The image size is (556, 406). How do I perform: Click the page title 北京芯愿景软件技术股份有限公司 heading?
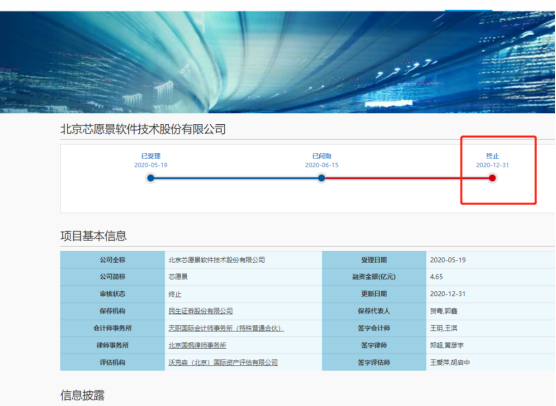pyautogui.click(x=143, y=129)
